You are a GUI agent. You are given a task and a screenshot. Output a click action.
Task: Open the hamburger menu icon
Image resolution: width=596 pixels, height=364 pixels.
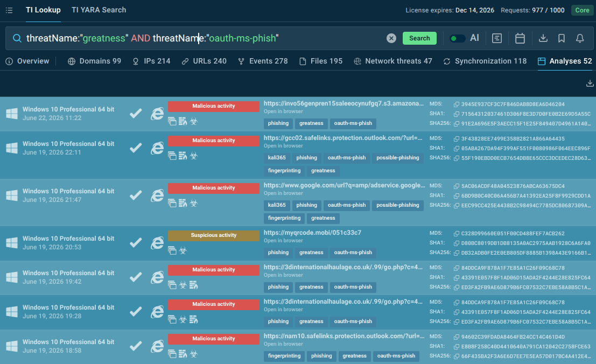(9, 10)
